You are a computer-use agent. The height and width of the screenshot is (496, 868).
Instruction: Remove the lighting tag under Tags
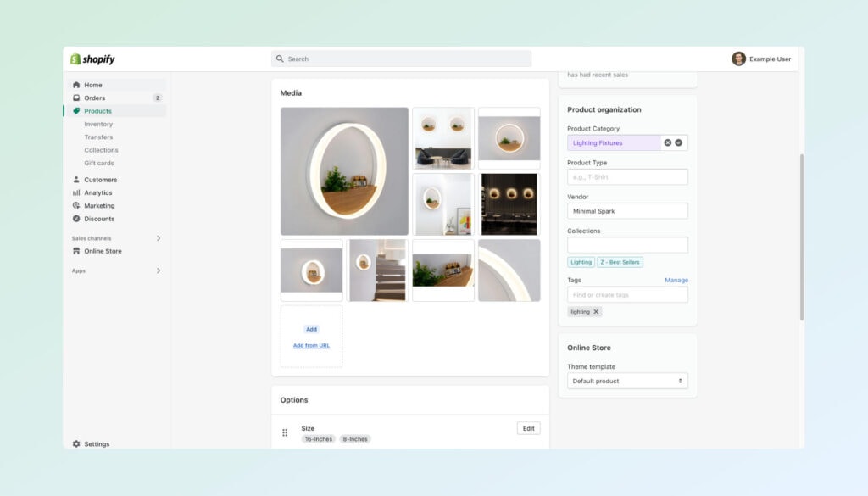point(596,311)
